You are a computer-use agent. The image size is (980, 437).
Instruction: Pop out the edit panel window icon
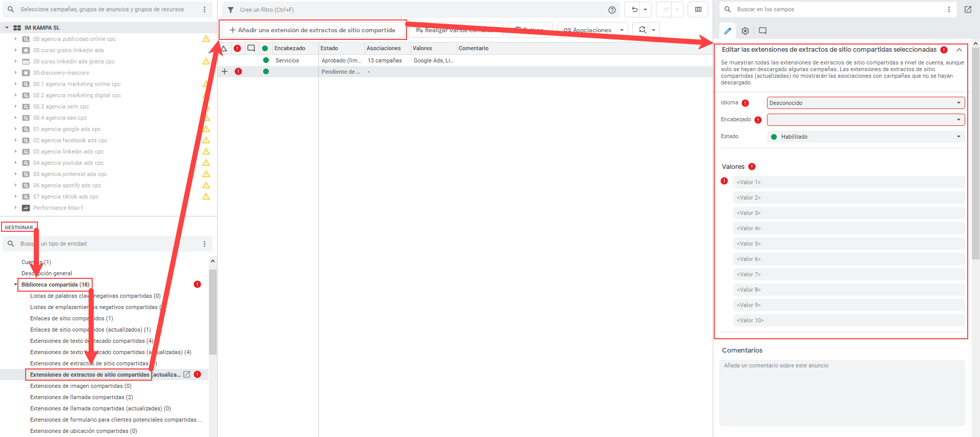968,9
